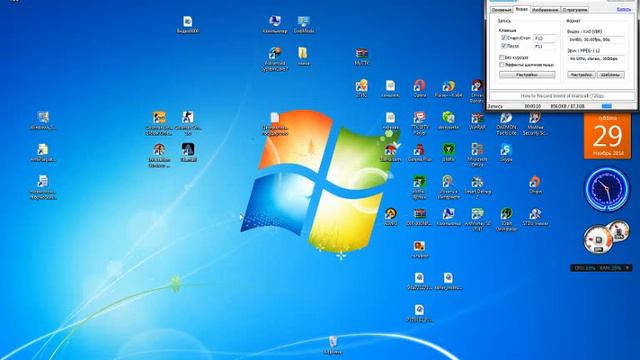
Task: Launch DAEMON Tools Lite shortcut
Action: (506, 123)
